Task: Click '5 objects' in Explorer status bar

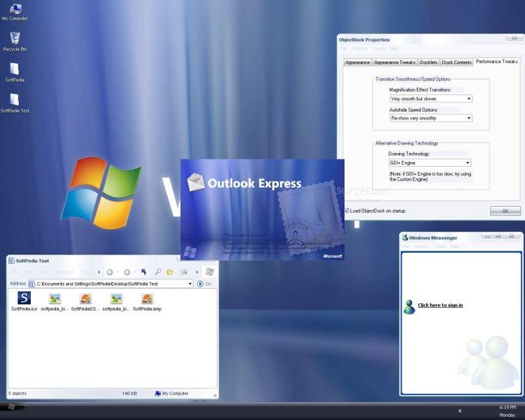Action: [18, 393]
